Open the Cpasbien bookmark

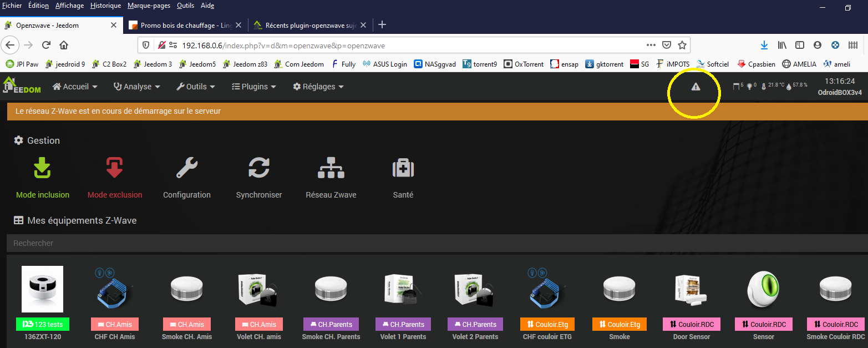(x=757, y=64)
